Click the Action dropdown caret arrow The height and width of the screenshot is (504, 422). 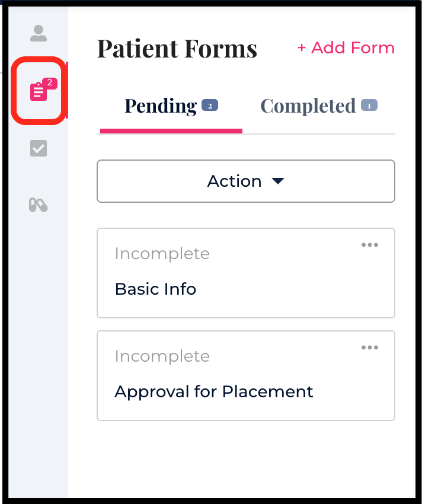pyautogui.click(x=278, y=181)
